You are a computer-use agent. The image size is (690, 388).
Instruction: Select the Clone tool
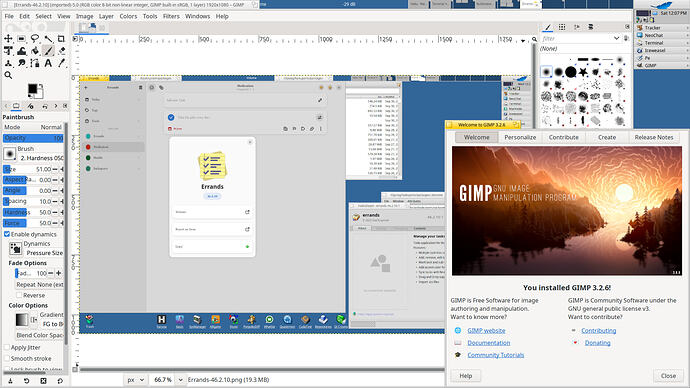pyautogui.click(x=8, y=63)
